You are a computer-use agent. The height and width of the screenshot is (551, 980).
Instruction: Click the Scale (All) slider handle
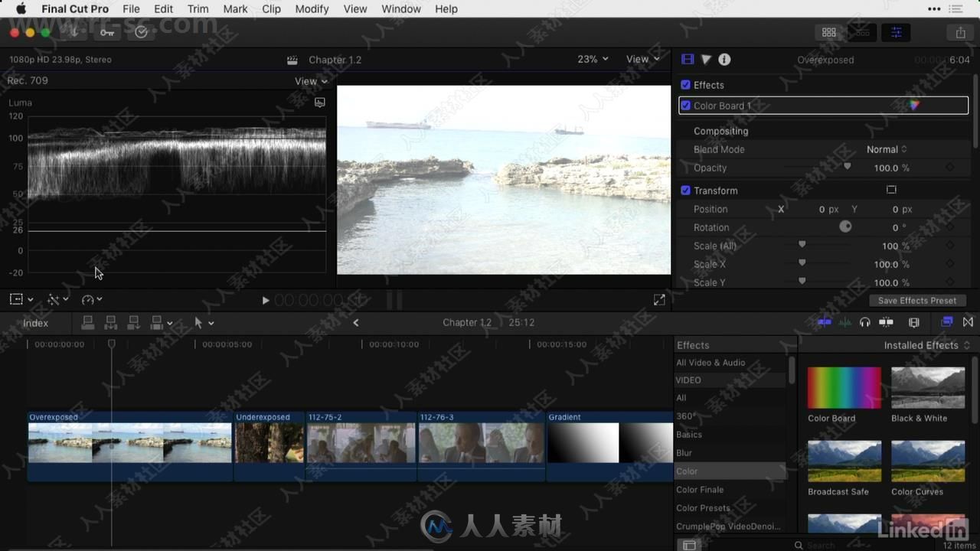coord(802,244)
